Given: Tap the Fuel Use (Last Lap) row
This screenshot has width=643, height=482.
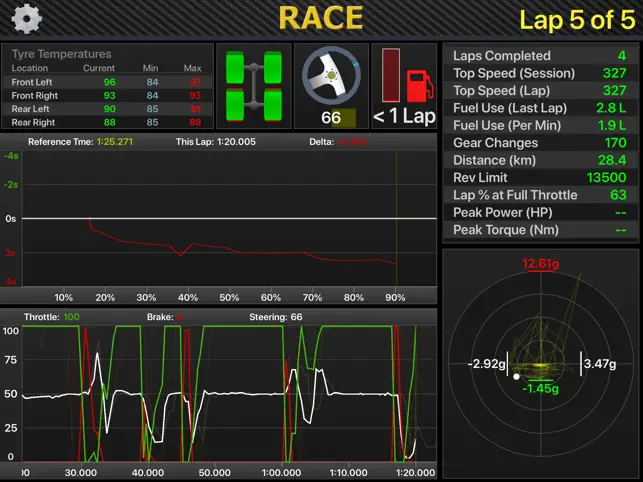Looking at the screenshot, I should [540, 108].
